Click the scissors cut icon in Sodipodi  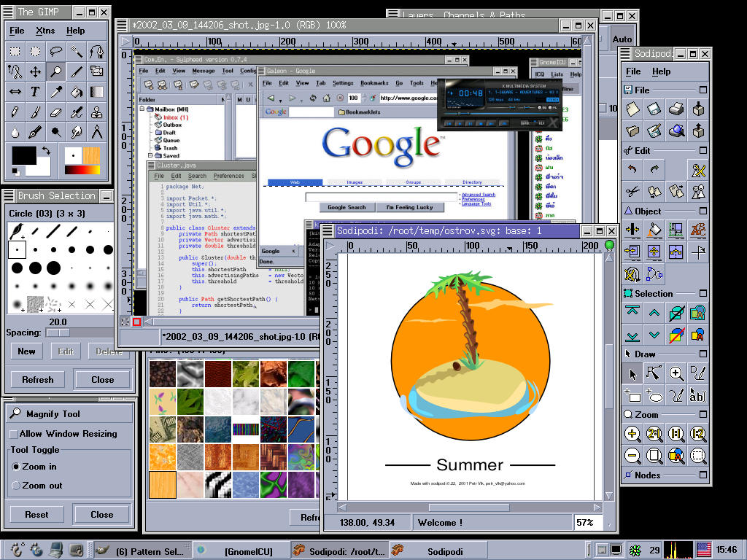[x=632, y=192]
